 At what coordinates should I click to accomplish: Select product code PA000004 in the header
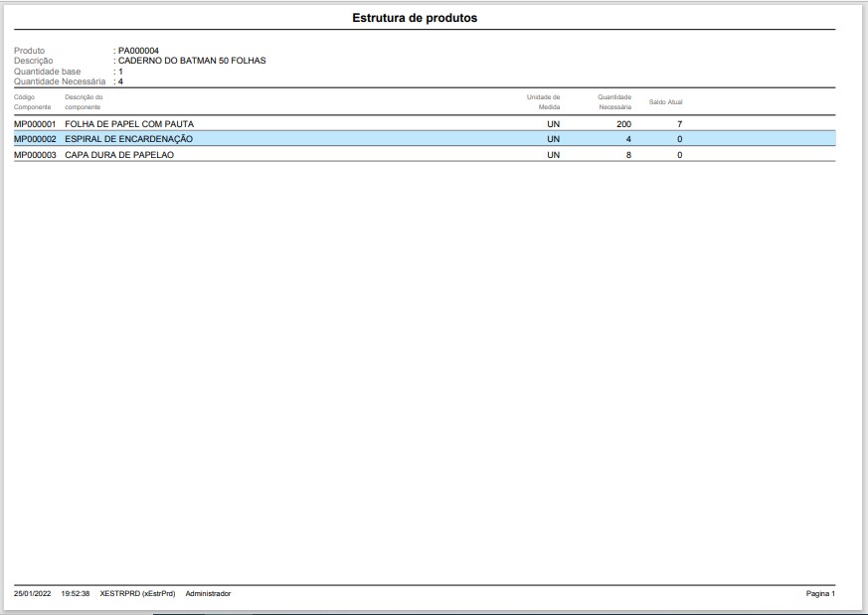pyautogui.click(x=139, y=51)
